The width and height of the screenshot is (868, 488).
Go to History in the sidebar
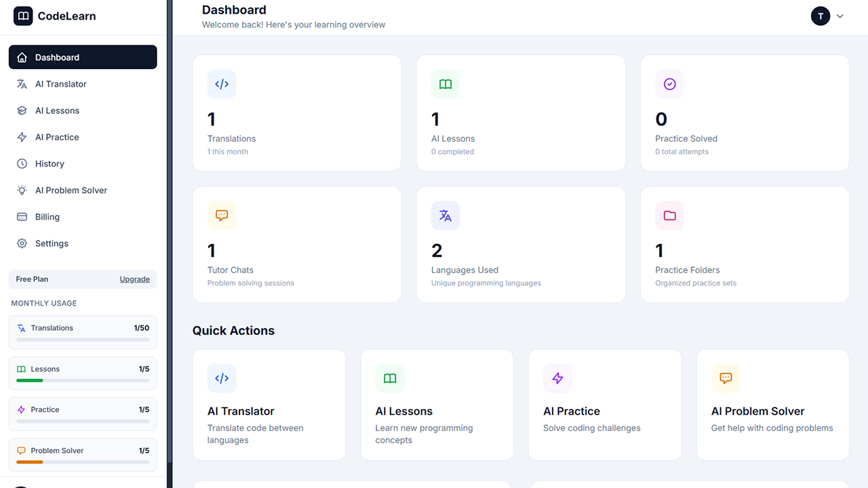point(50,163)
